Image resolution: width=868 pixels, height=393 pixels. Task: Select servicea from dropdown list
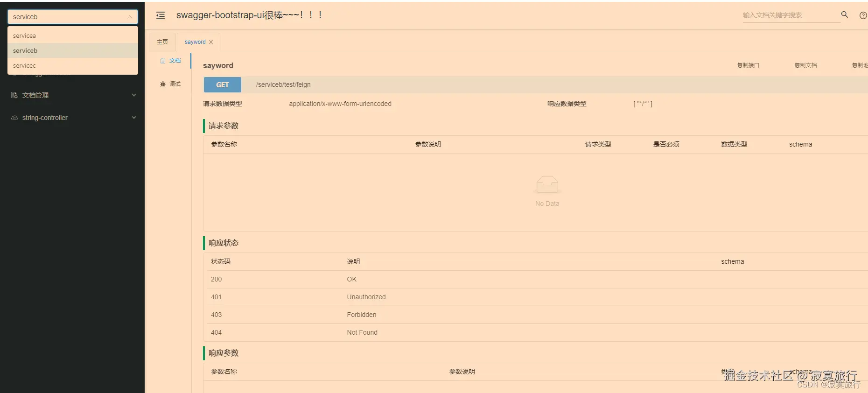73,35
